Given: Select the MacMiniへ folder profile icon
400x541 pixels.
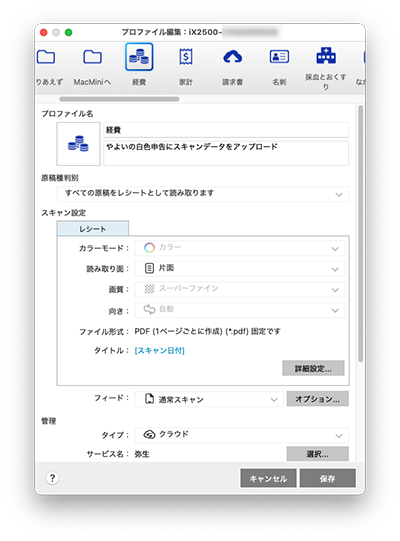Looking at the screenshot, I should (x=92, y=57).
